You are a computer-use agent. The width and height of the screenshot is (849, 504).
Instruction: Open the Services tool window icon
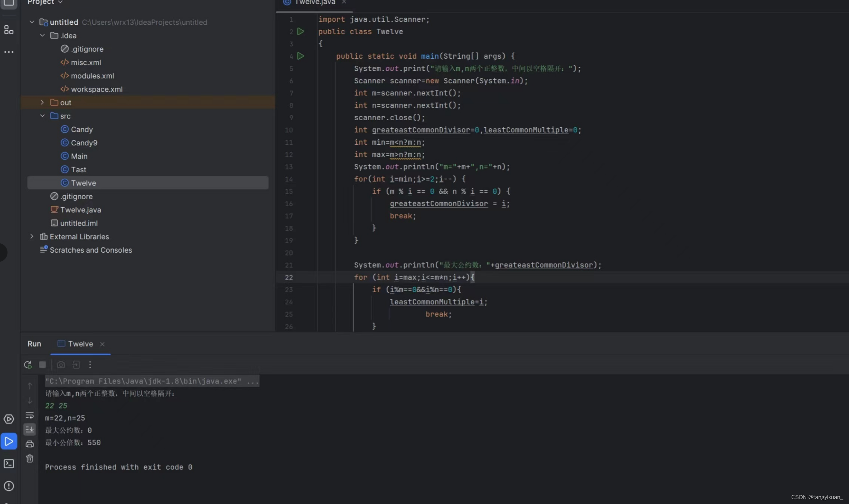[9, 419]
